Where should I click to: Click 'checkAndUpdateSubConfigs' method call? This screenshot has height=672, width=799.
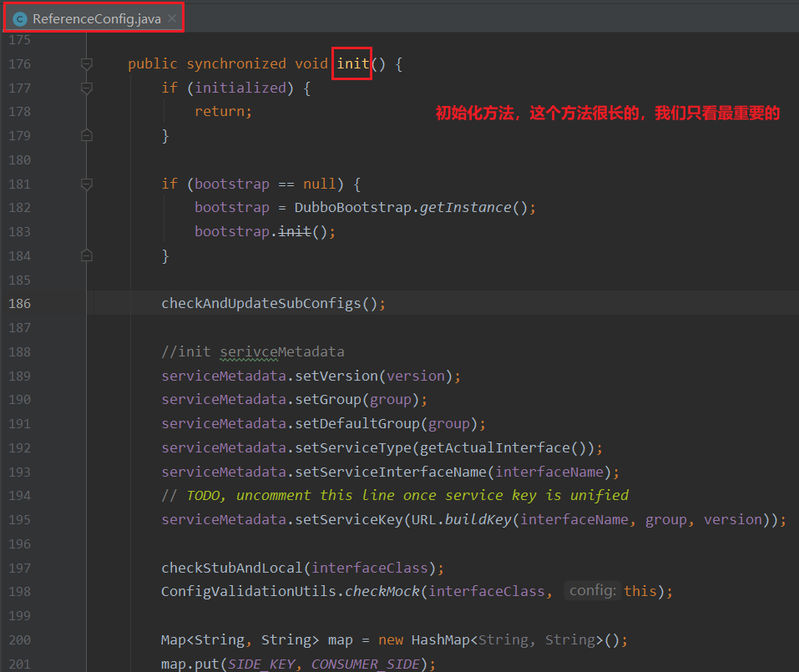point(260,304)
